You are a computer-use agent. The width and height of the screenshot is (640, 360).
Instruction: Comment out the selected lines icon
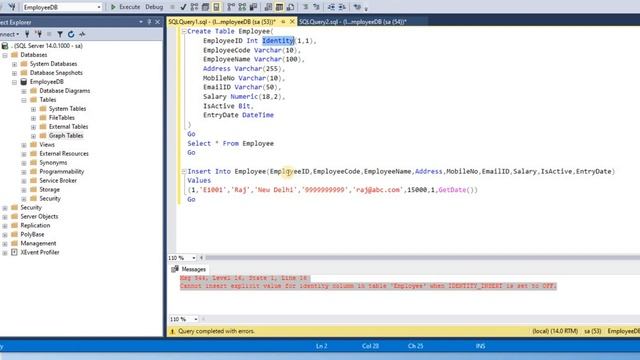pyautogui.click(x=305, y=7)
